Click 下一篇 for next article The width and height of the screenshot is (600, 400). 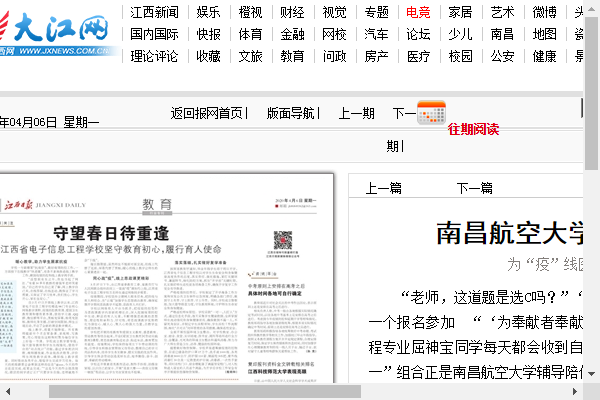click(474, 187)
